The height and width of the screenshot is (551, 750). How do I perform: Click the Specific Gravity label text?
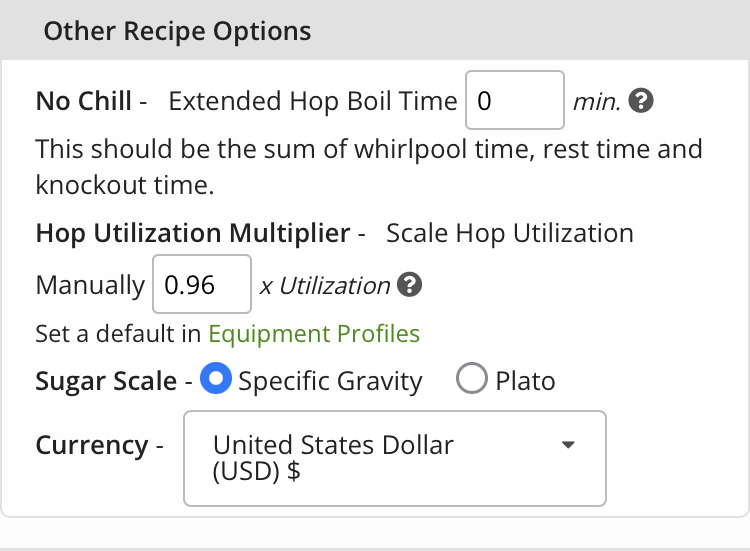click(x=330, y=381)
